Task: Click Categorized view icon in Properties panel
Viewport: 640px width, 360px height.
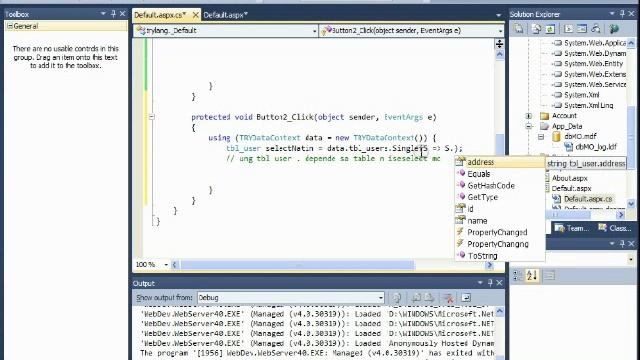Action: (x=518, y=276)
